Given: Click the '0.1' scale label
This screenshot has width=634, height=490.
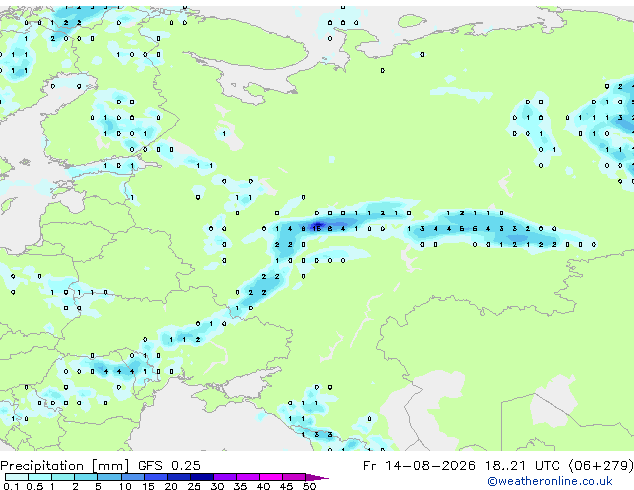Looking at the screenshot, I should coord(11,486).
